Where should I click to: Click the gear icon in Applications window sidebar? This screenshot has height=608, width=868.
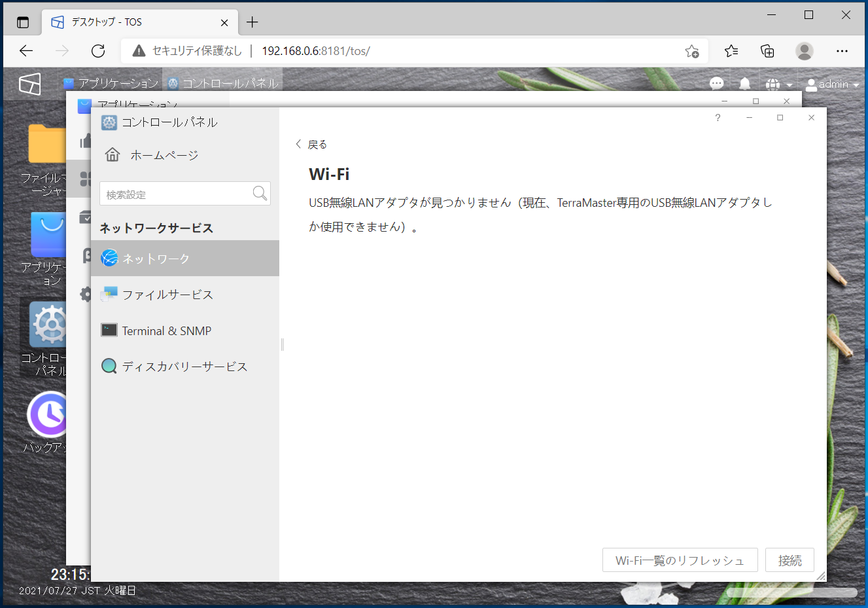click(85, 294)
